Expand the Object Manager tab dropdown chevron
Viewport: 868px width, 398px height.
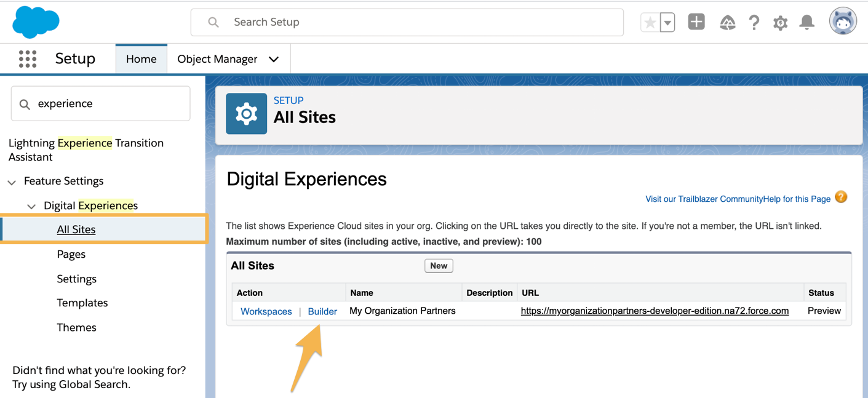point(274,60)
